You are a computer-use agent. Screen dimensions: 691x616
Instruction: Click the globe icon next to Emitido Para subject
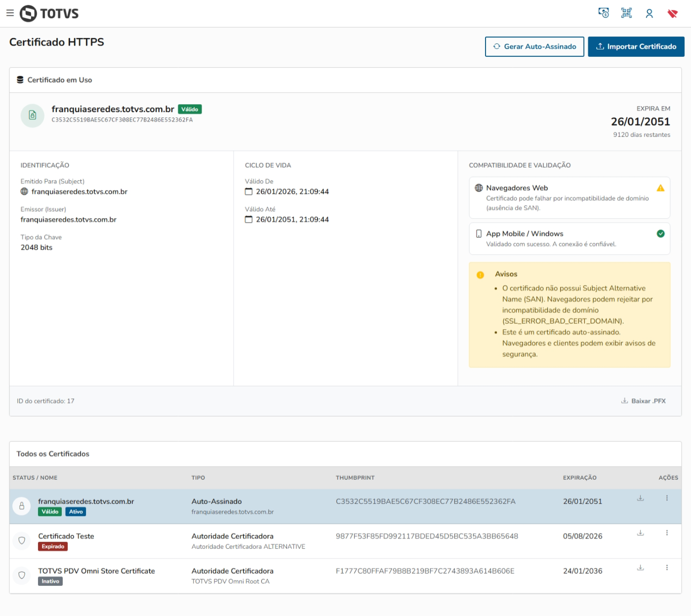pos(24,192)
